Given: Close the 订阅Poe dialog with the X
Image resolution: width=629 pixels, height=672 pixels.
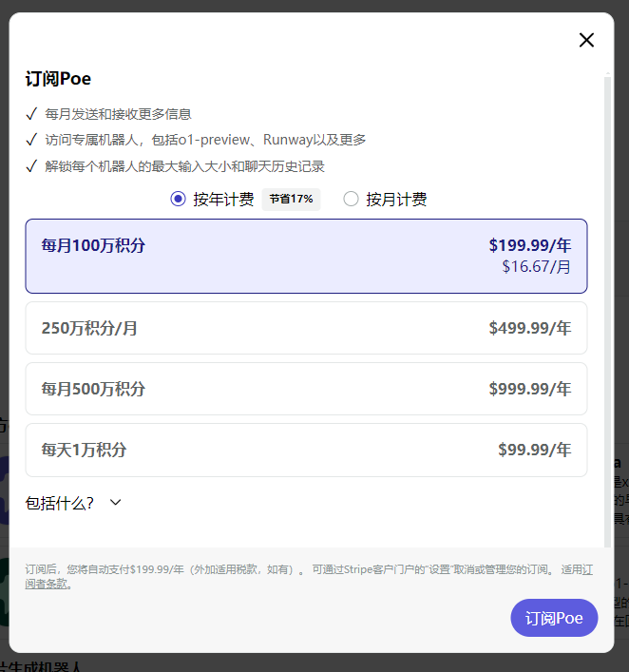Looking at the screenshot, I should click(586, 40).
